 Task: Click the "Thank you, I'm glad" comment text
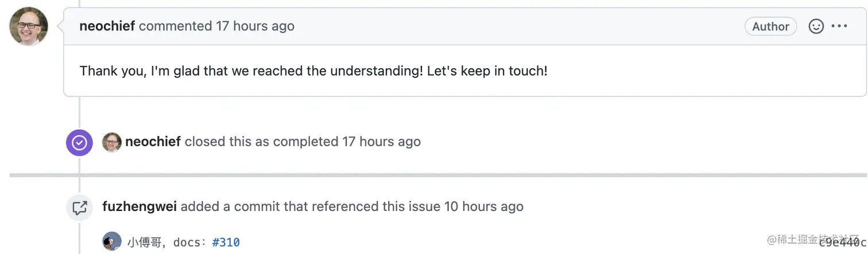coord(313,71)
